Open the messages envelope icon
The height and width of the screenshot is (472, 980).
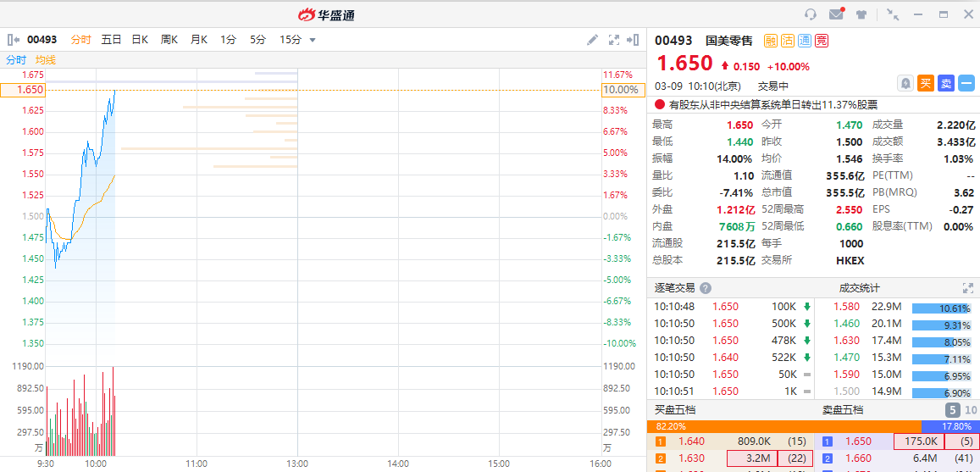click(x=836, y=14)
